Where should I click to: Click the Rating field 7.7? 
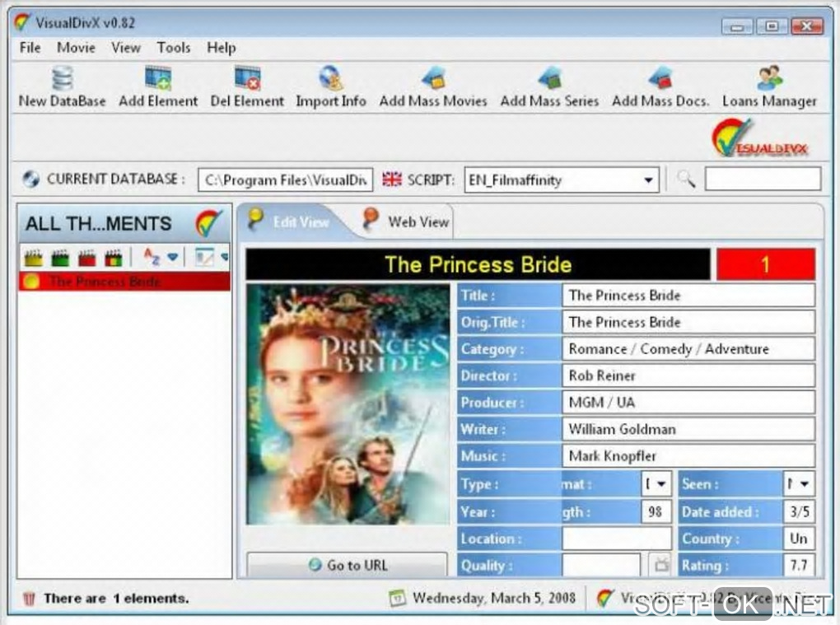(x=799, y=565)
